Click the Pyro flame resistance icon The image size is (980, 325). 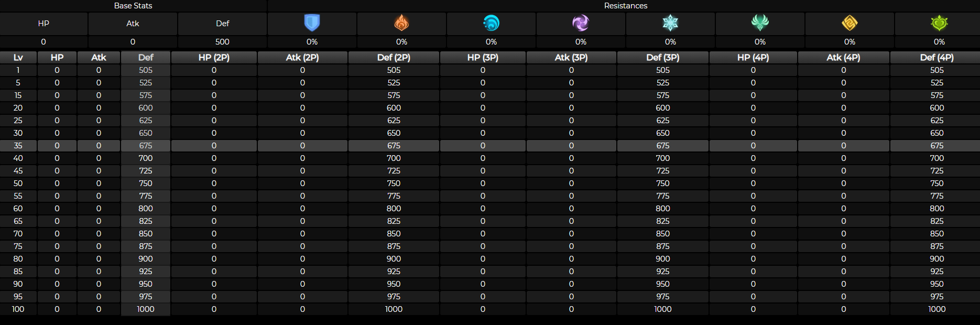pos(401,23)
